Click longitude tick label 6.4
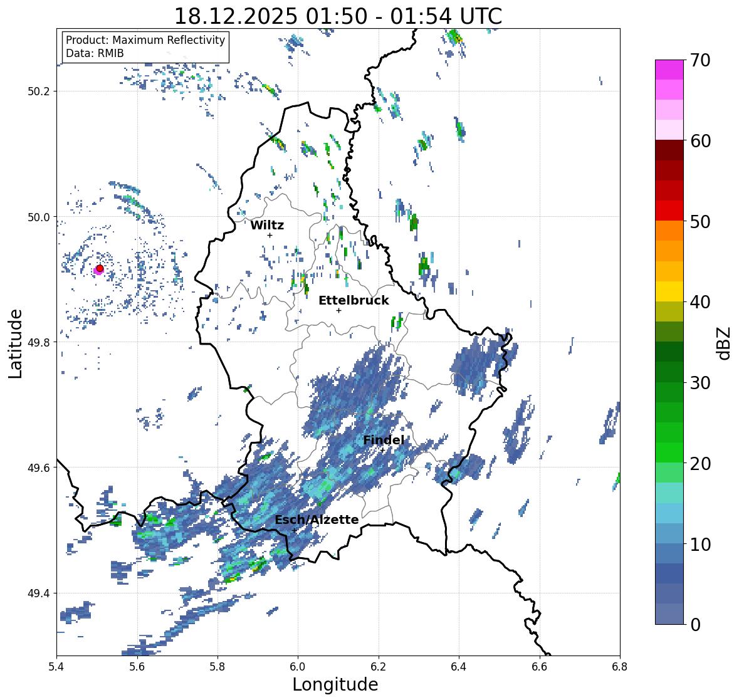The width and height of the screenshot is (739, 700). [459, 666]
